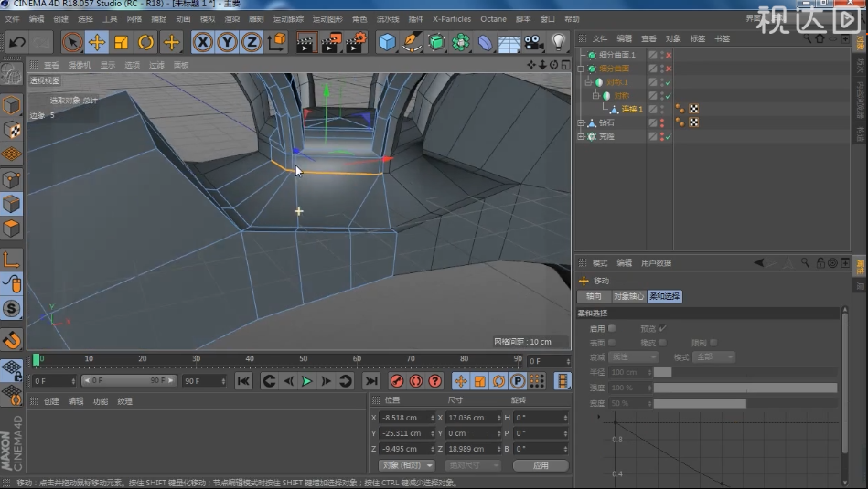The width and height of the screenshot is (868, 489).
Task: Toggle the X axis lock
Action: coord(203,42)
